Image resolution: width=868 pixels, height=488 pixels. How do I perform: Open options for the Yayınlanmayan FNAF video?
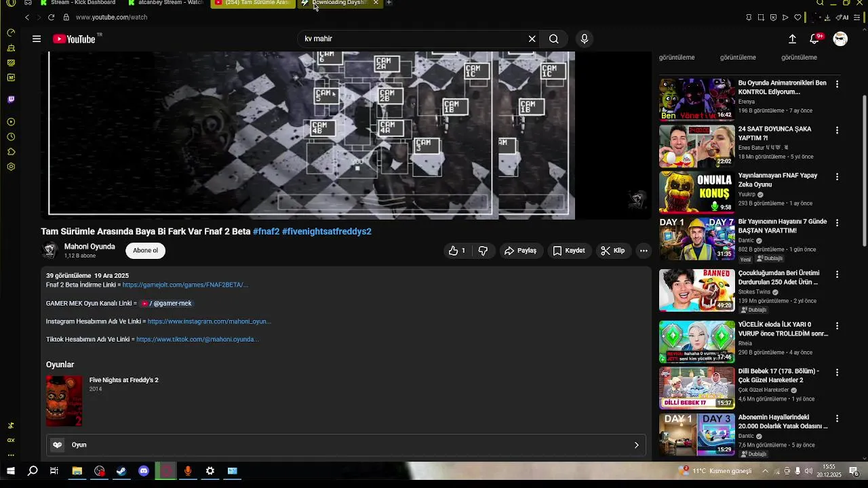(x=837, y=177)
